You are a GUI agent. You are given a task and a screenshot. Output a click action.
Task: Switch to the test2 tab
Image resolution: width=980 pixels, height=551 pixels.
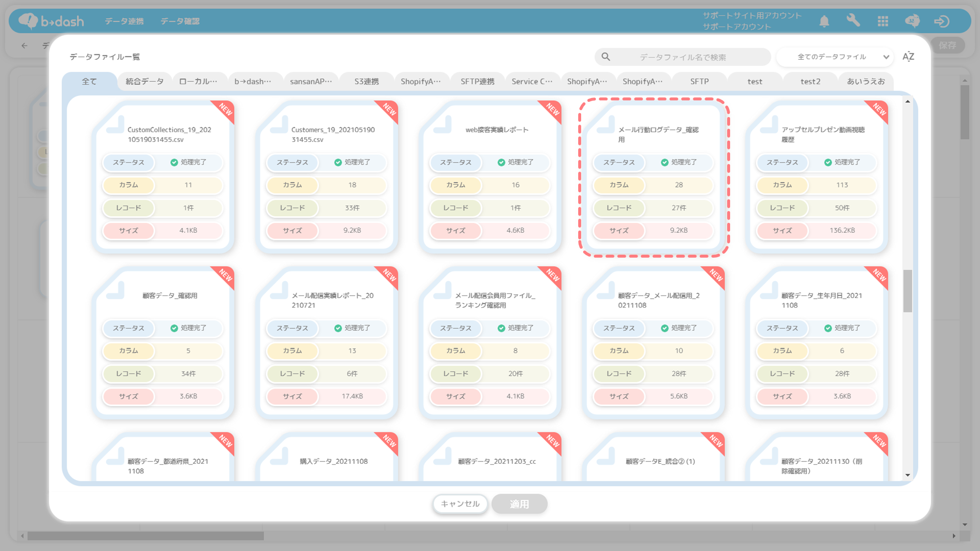pos(810,81)
